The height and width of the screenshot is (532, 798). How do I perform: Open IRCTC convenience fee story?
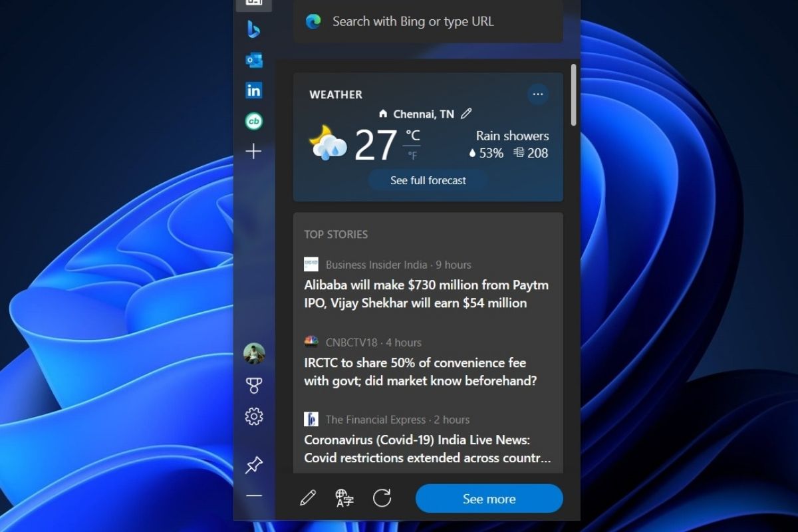coord(420,372)
